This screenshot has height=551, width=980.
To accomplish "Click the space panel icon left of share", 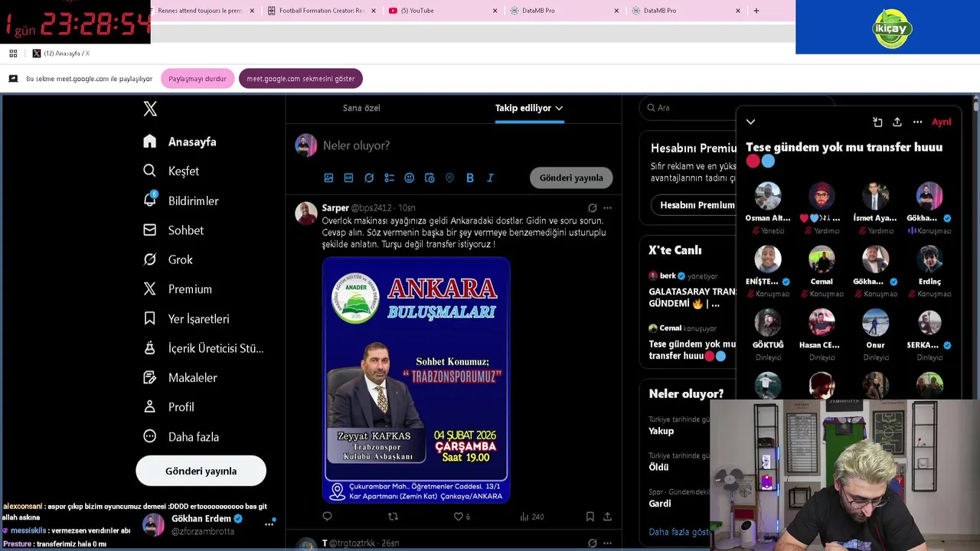I will [877, 122].
